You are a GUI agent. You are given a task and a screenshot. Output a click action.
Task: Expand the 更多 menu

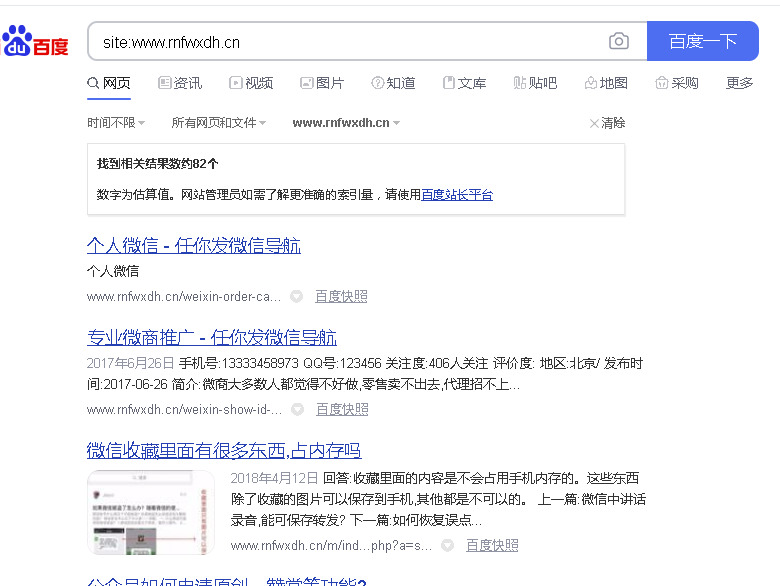[x=740, y=83]
